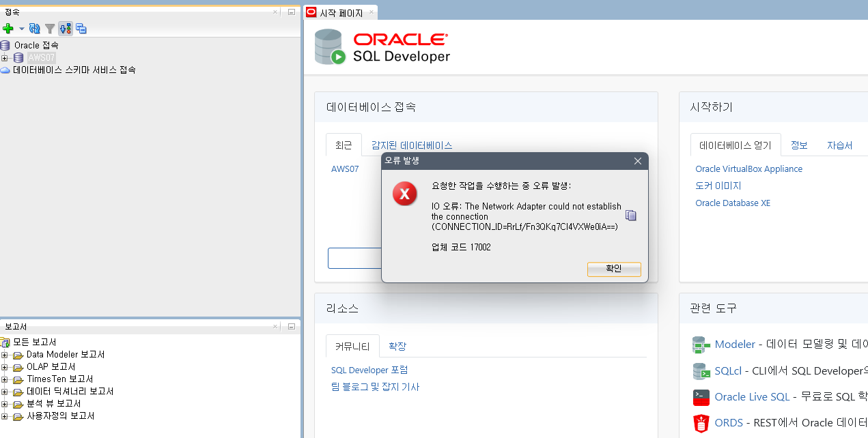Expand the AWS07 connection node

point(5,58)
